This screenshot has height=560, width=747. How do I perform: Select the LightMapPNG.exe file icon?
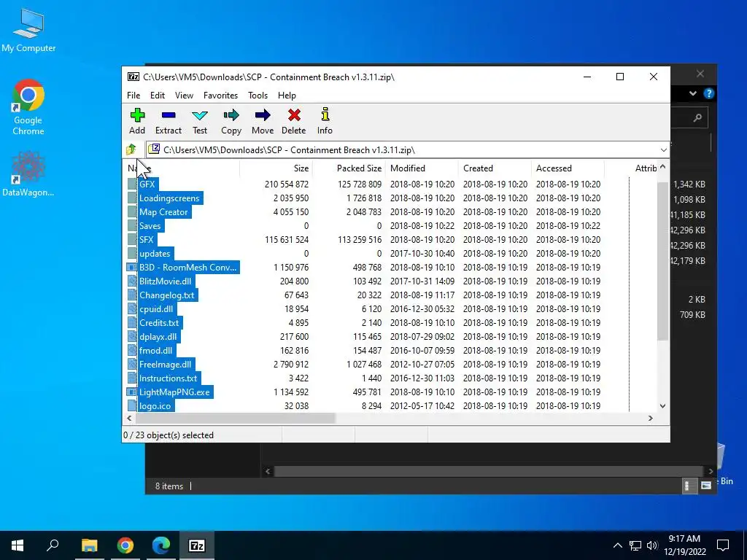[132, 392]
